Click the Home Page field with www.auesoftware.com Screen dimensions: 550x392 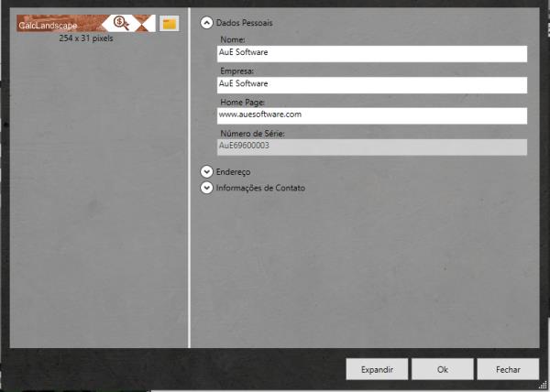click(371, 115)
